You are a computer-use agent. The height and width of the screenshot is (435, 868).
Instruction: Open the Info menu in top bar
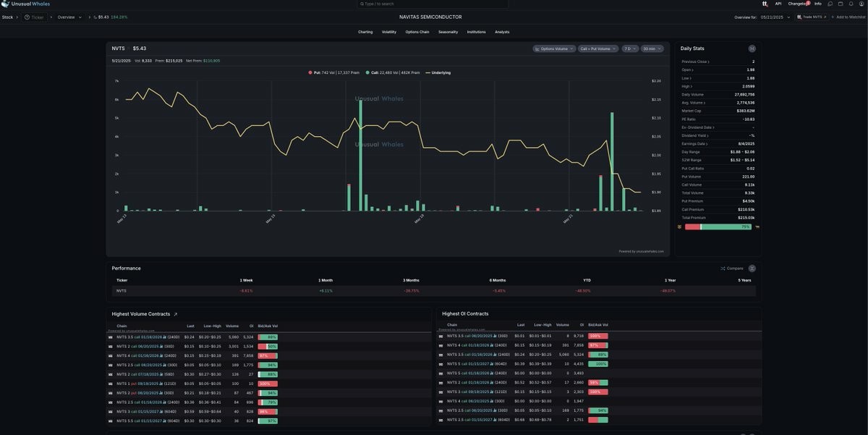pos(818,4)
